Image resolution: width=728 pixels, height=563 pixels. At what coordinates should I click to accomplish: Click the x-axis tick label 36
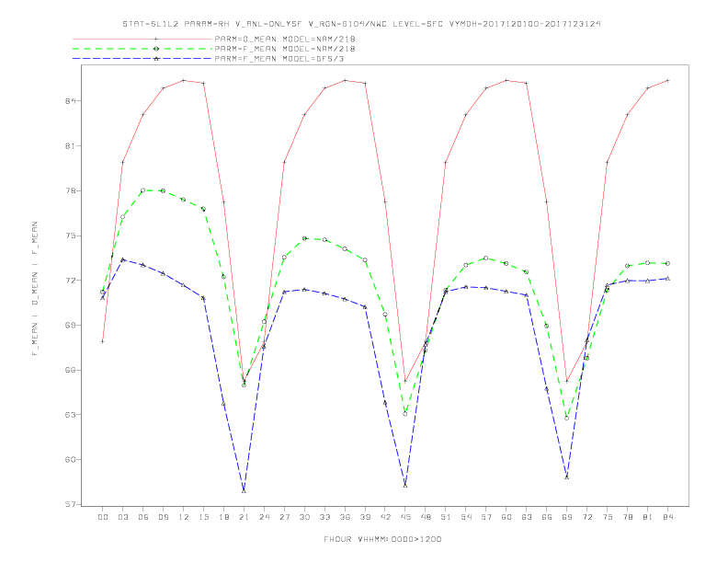(345, 517)
